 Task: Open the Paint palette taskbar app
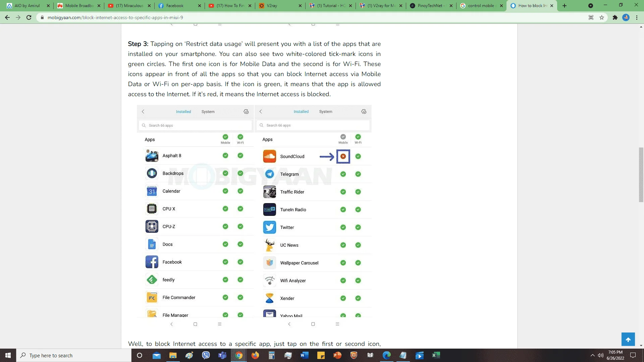pos(190,355)
